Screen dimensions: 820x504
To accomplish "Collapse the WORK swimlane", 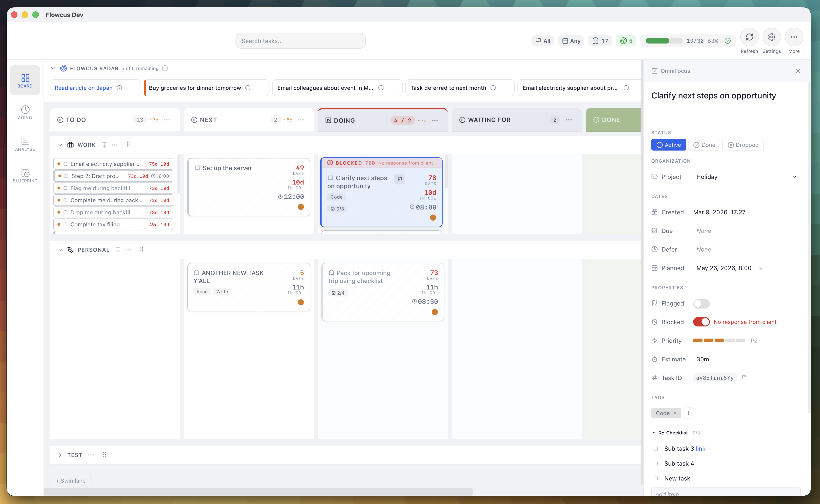I will 60,145.
